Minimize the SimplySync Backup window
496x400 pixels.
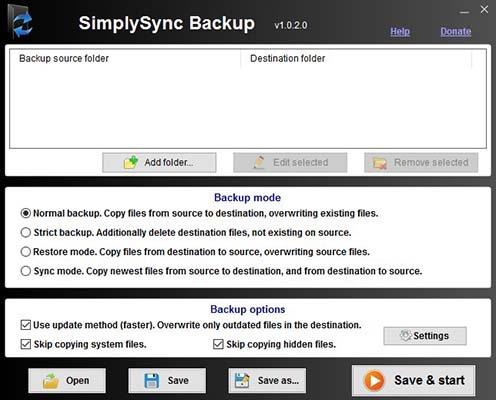coord(464,12)
